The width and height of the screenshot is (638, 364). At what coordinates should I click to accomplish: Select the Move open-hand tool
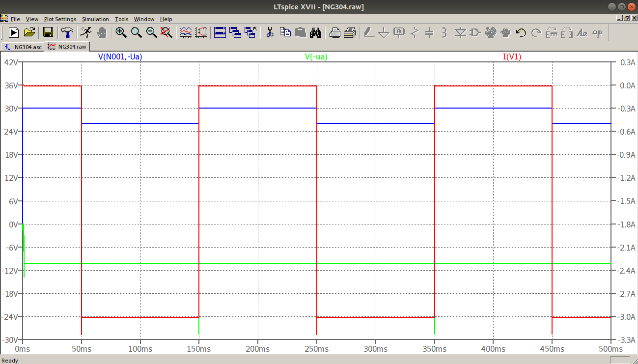491,32
